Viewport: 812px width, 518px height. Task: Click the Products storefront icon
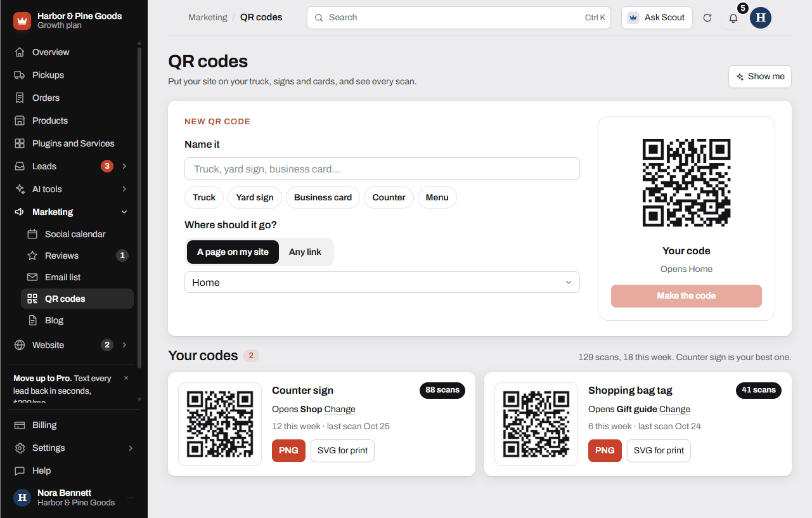[x=20, y=120]
